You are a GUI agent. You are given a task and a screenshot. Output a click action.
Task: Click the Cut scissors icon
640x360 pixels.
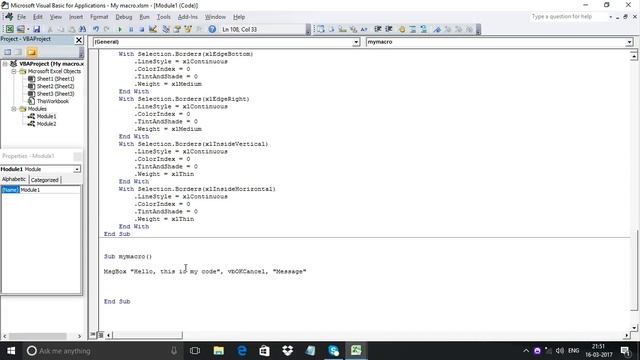[x=50, y=29]
